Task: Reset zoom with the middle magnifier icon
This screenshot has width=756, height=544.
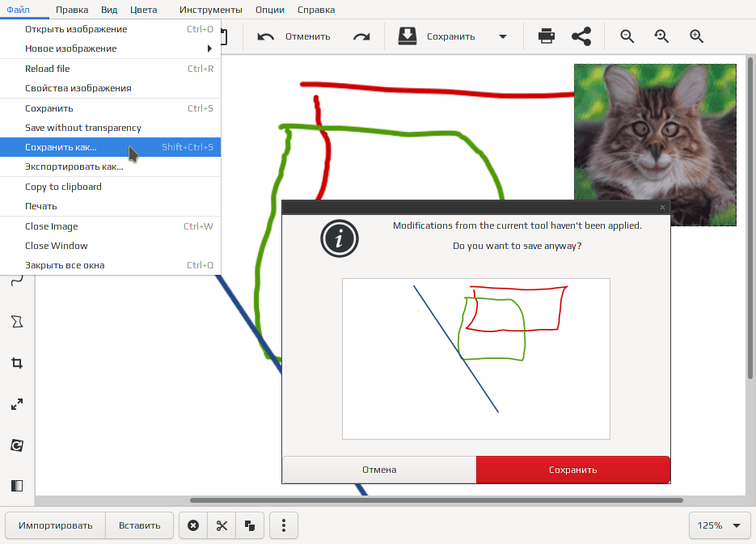Action: tap(661, 36)
